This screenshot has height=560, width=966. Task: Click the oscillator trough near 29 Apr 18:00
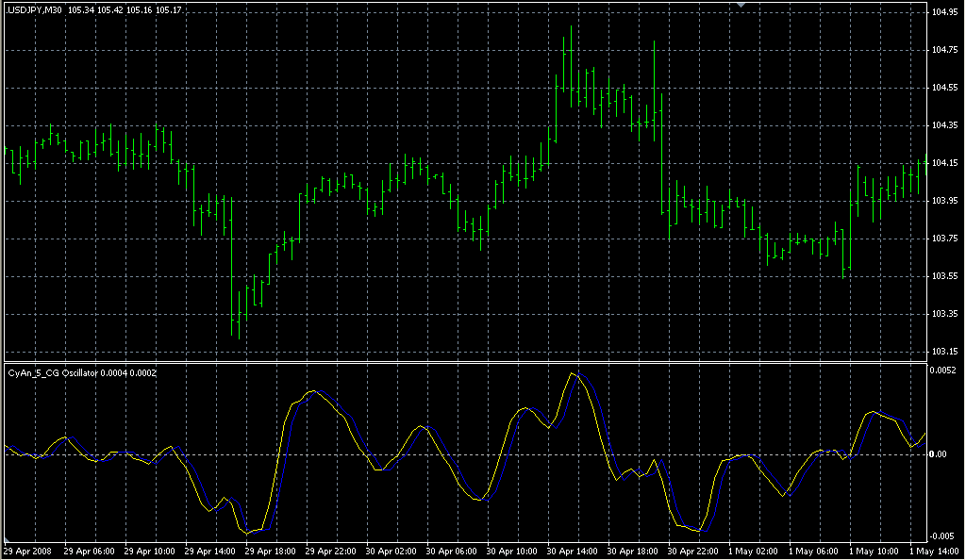point(248,533)
